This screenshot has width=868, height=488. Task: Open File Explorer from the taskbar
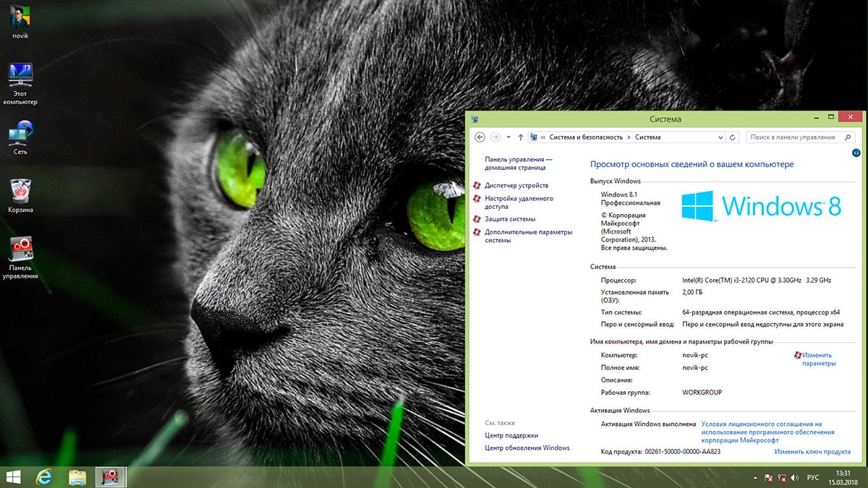click(x=77, y=476)
